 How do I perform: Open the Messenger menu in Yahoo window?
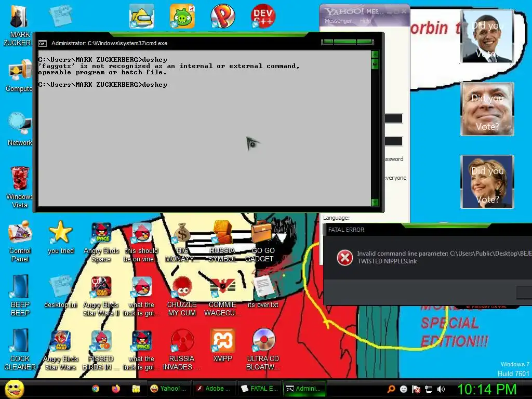[338, 21]
